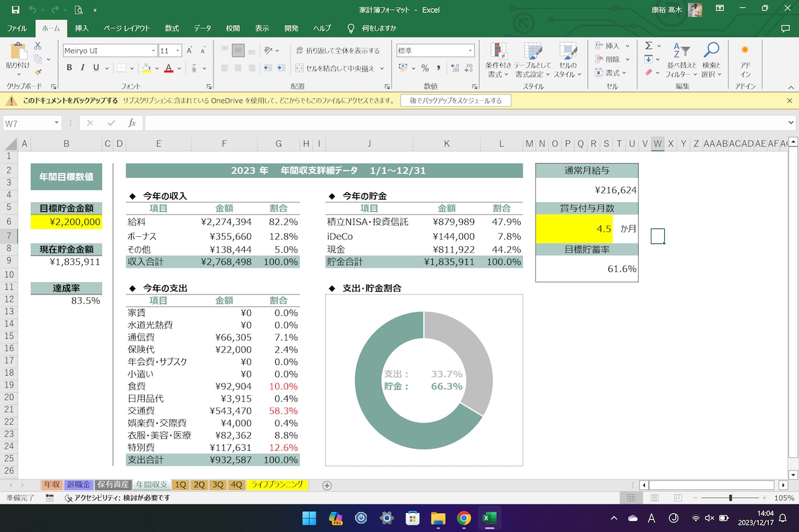This screenshot has width=799, height=532.
Task: Click the insert function fx icon
Action: coord(132,123)
